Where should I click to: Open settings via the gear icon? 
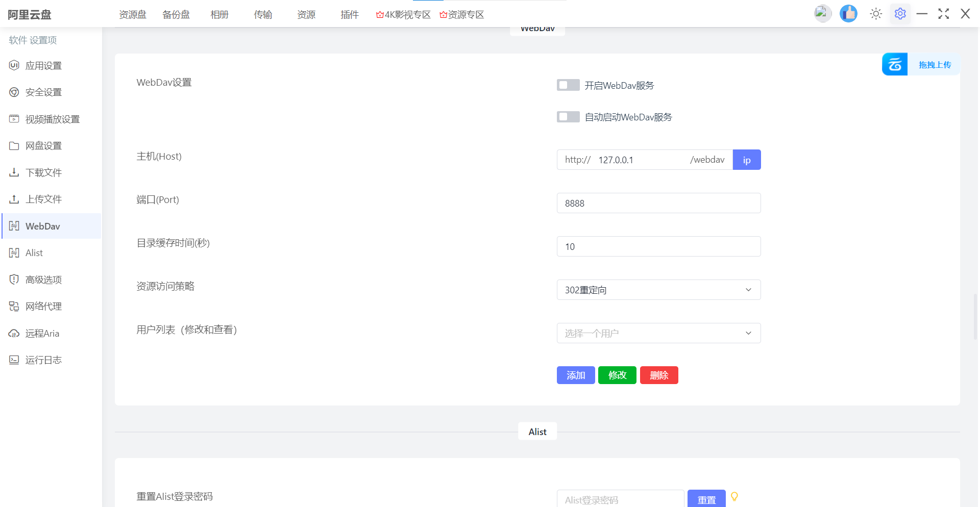tap(900, 14)
